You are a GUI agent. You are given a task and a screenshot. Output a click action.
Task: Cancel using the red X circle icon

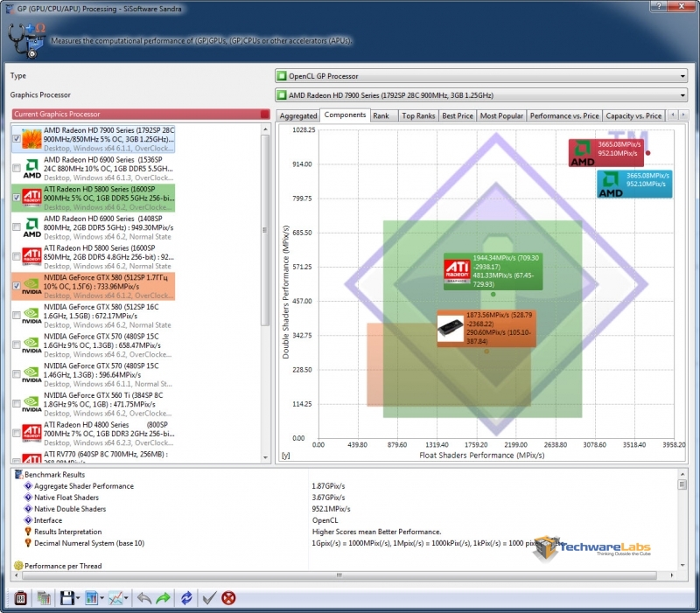tap(228, 598)
